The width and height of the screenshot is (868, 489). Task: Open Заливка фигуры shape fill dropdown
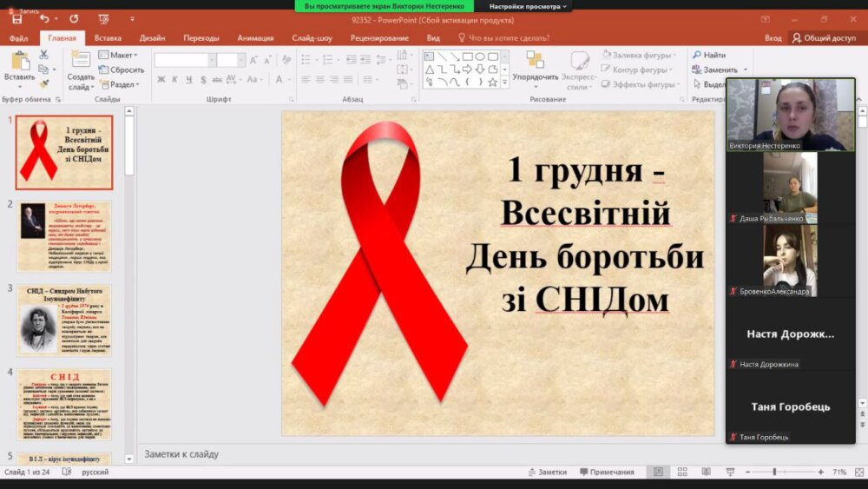coord(639,55)
